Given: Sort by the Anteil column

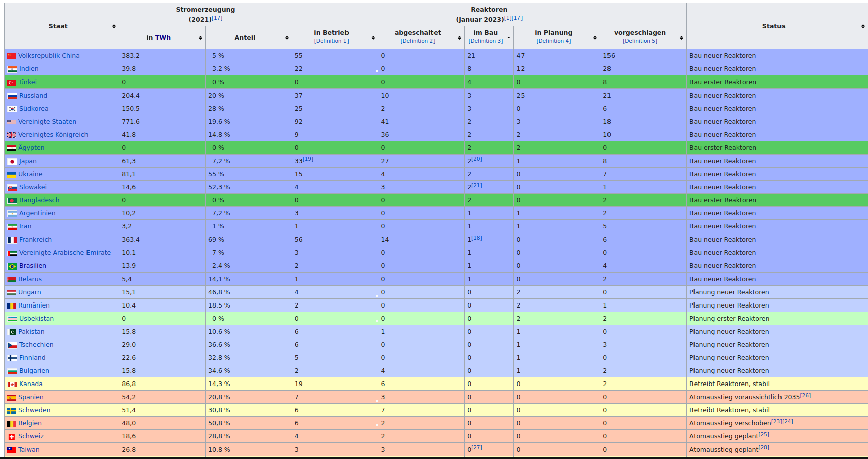Looking at the screenshot, I should 287,38.
